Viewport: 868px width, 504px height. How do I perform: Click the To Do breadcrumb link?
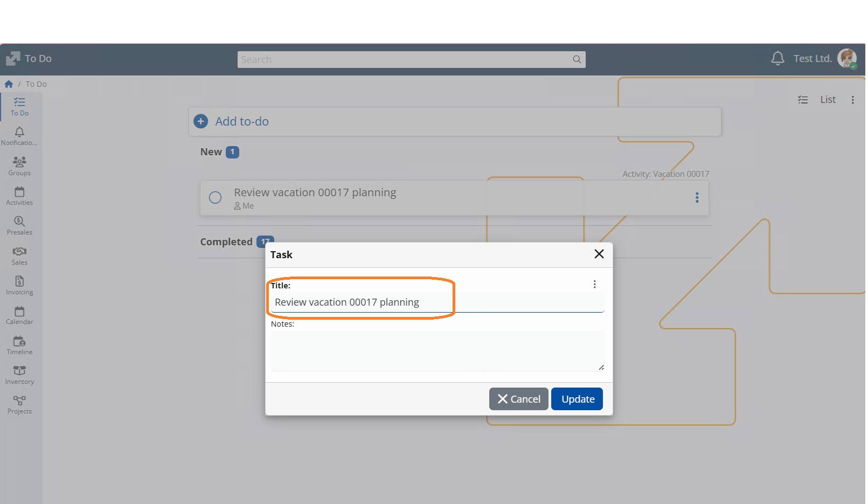tap(36, 84)
